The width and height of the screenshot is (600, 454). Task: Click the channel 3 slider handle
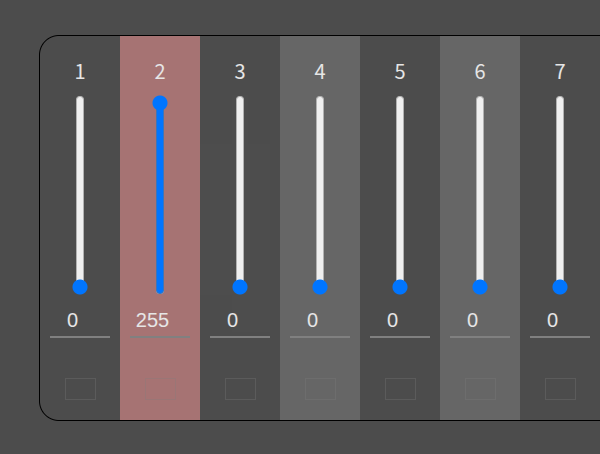point(240,287)
